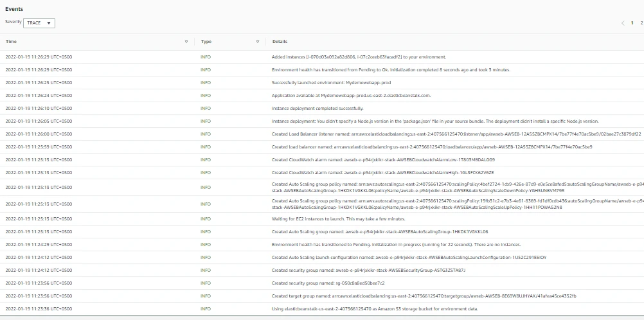Go to previous page using left chevron
644x320 pixels.
pos(622,23)
